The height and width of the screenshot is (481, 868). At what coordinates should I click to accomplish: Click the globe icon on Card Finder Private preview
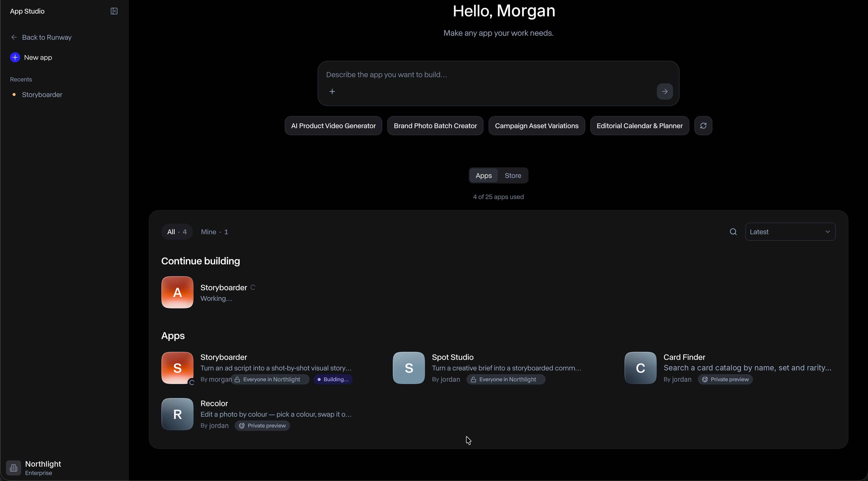(x=705, y=379)
